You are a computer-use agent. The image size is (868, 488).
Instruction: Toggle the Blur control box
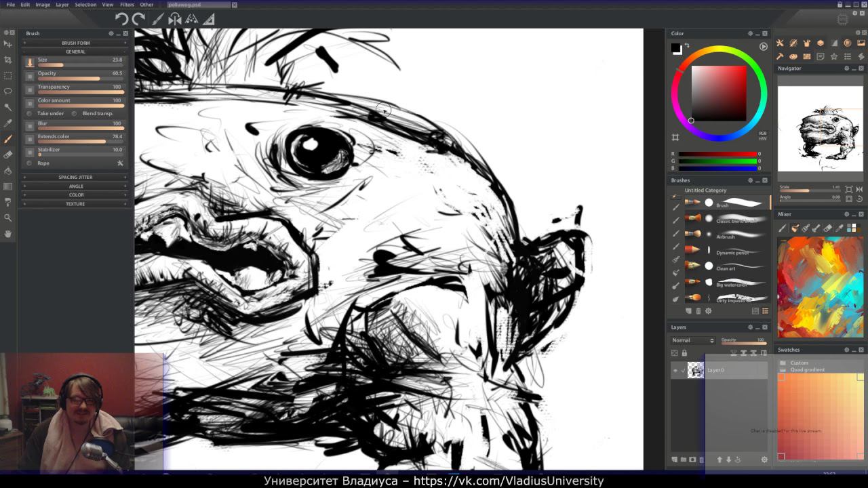pos(30,126)
